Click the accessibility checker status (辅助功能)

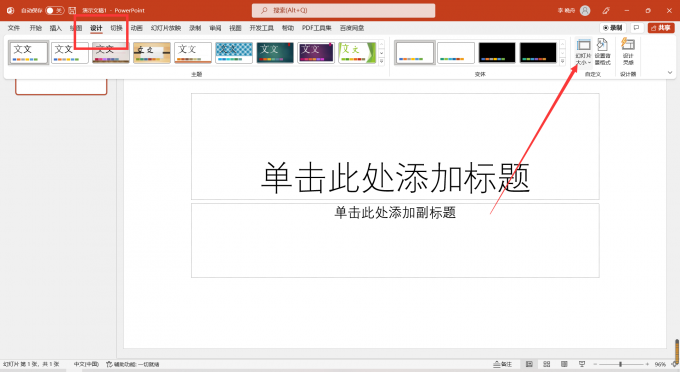(x=133, y=364)
